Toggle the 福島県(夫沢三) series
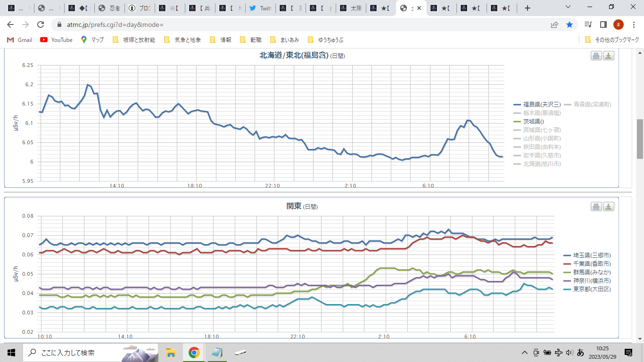Screen dimensions: 644x362 (x=537, y=105)
